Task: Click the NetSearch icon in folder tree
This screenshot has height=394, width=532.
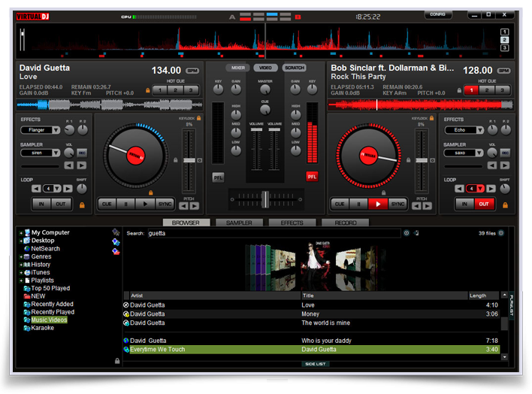Action: coord(26,249)
